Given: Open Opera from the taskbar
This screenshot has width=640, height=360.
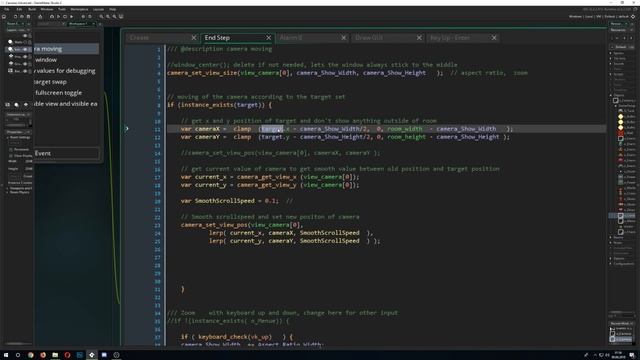Looking at the screenshot, I should point(67,355).
